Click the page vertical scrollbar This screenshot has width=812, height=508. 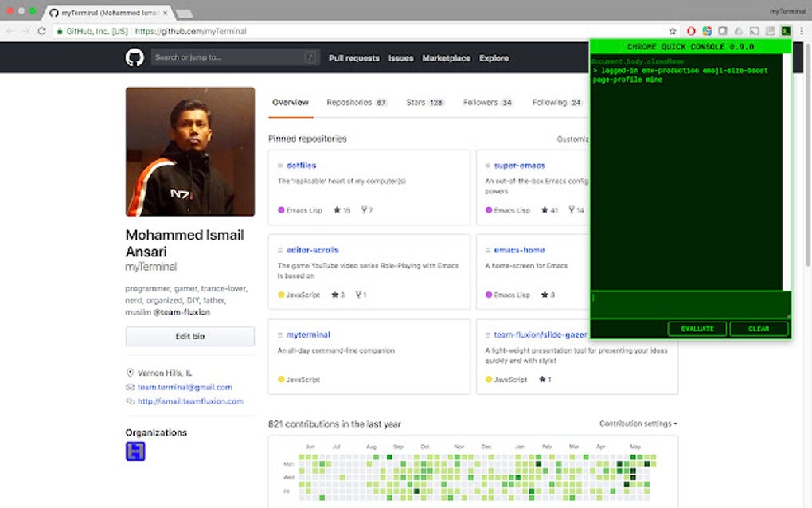[807, 155]
